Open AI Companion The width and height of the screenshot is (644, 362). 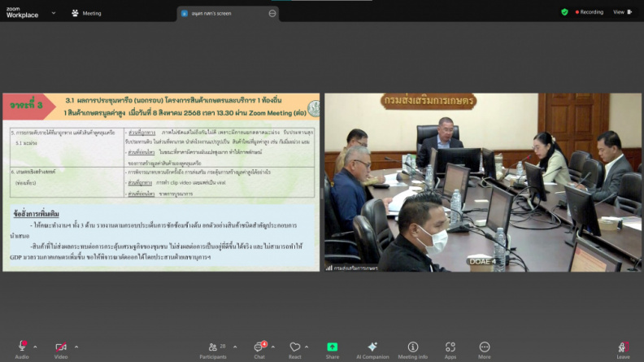tap(372, 350)
